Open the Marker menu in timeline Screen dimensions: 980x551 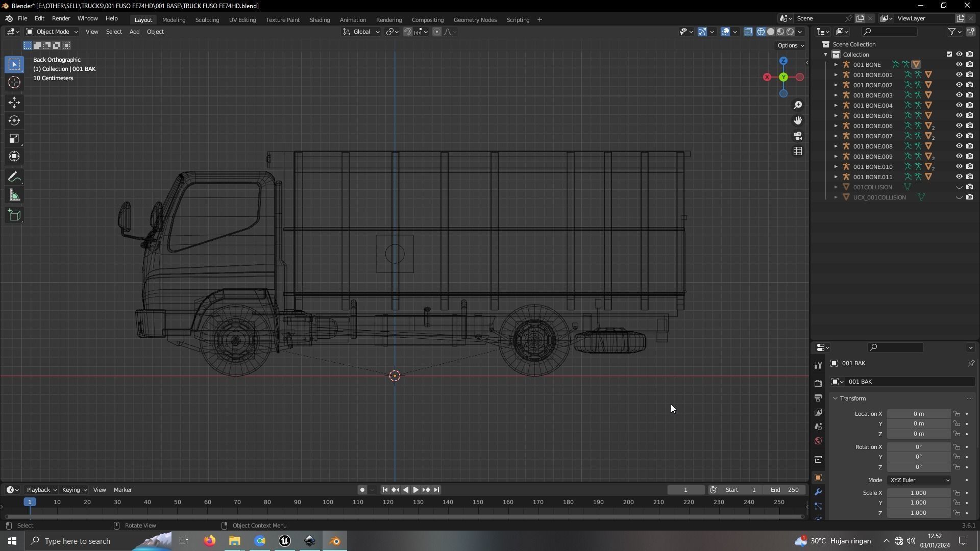pyautogui.click(x=123, y=490)
